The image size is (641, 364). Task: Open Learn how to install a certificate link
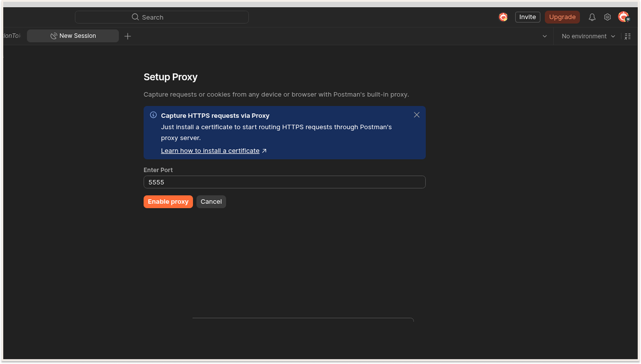pos(210,151)
